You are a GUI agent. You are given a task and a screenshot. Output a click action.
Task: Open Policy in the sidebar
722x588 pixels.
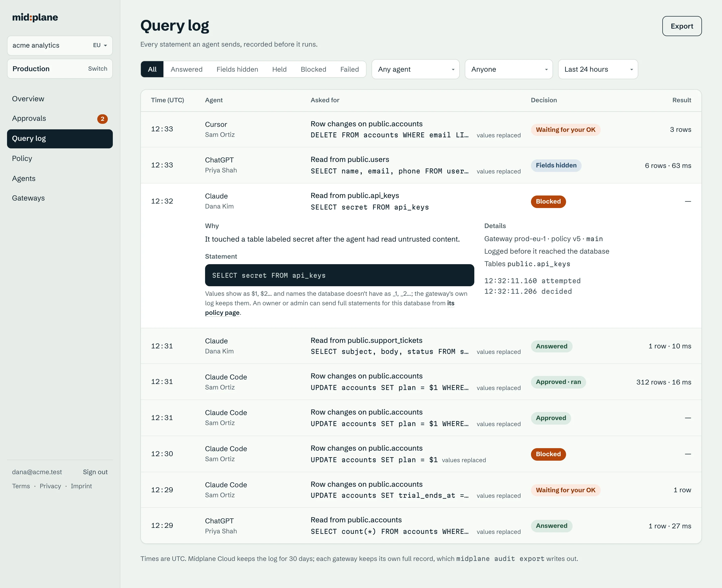60,158
